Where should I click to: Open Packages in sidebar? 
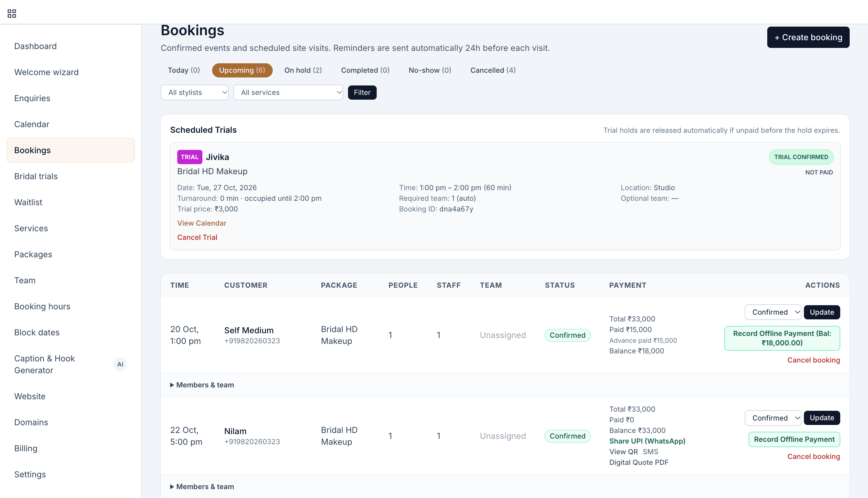point(71,254)
